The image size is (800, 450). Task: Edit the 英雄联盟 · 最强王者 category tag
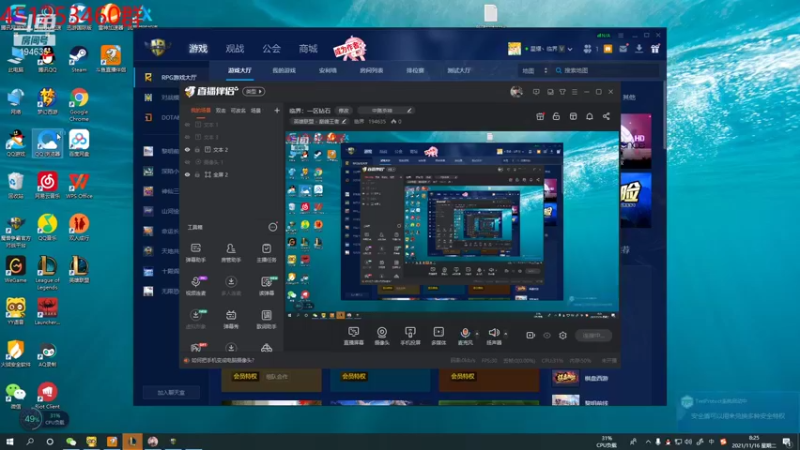click(x=319, y=121)
